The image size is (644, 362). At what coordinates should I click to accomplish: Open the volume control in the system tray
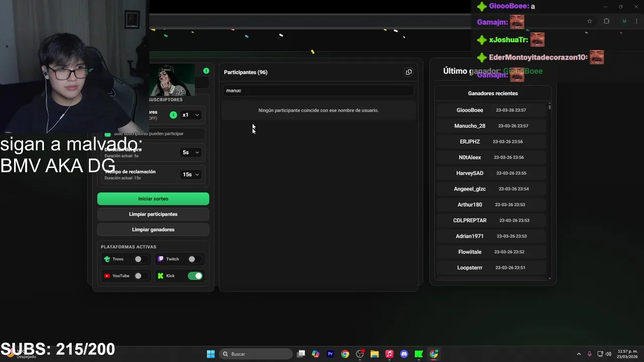[608, 354]
